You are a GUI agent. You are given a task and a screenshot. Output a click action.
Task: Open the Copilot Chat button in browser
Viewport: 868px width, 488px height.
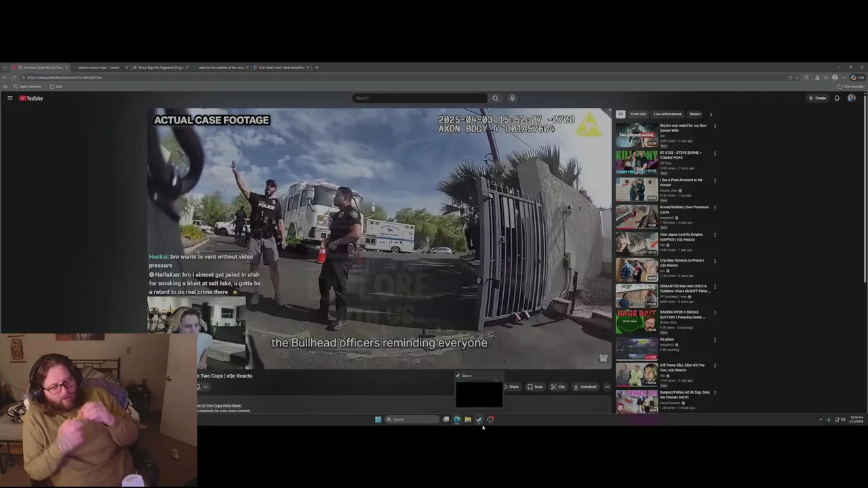point(857,77)
